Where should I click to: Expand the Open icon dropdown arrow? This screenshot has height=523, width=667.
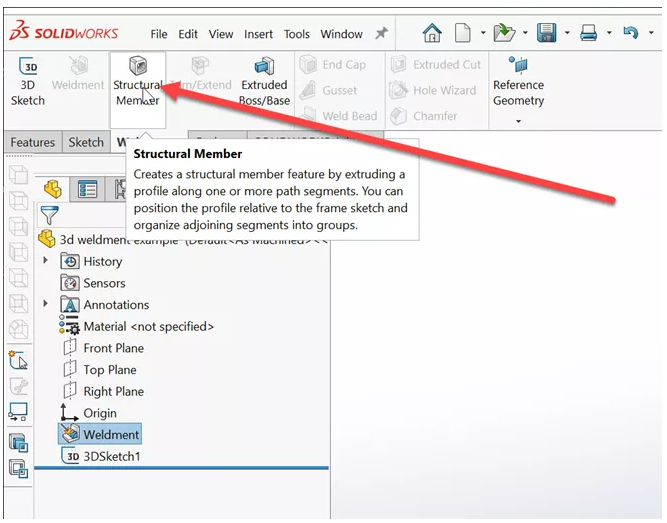(x=525, y=32)
